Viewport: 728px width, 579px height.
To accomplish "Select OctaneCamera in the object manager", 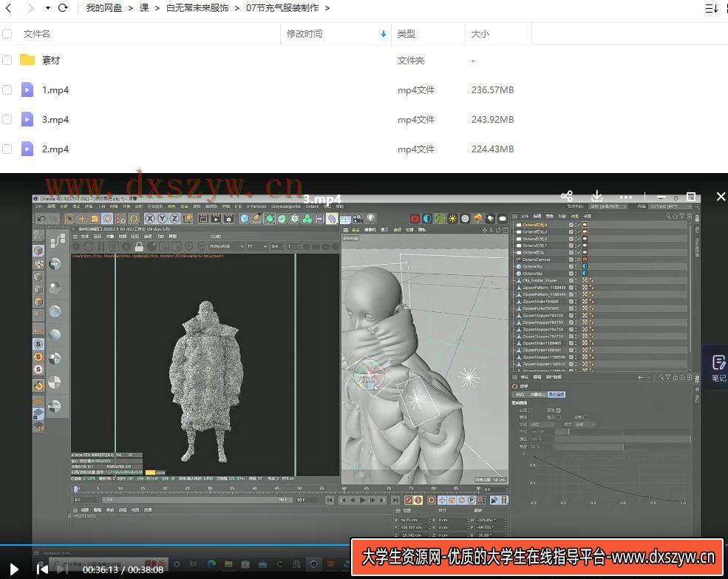I will pyautogui.click(x=537, y=260).
